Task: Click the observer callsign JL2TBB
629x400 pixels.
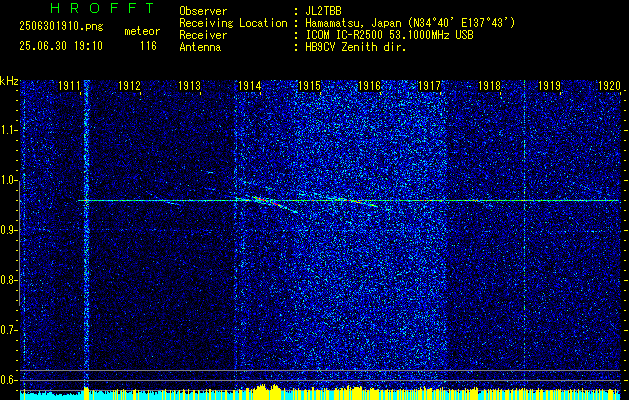Action: pos(323,11)
